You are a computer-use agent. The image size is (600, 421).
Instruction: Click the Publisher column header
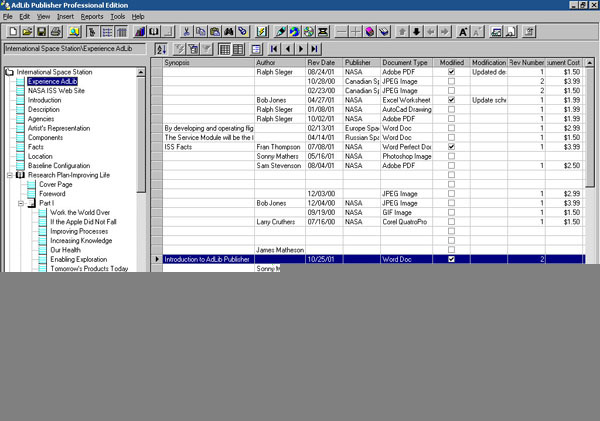(362, 62)
